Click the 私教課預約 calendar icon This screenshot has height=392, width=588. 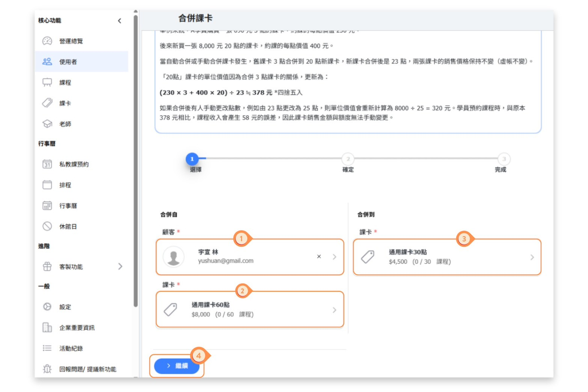point(47,164)
